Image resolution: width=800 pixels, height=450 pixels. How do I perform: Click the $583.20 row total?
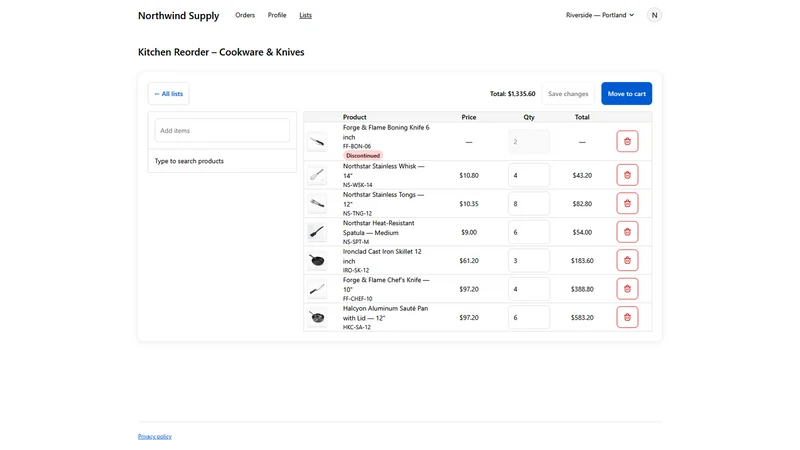(x=582, y=317)
